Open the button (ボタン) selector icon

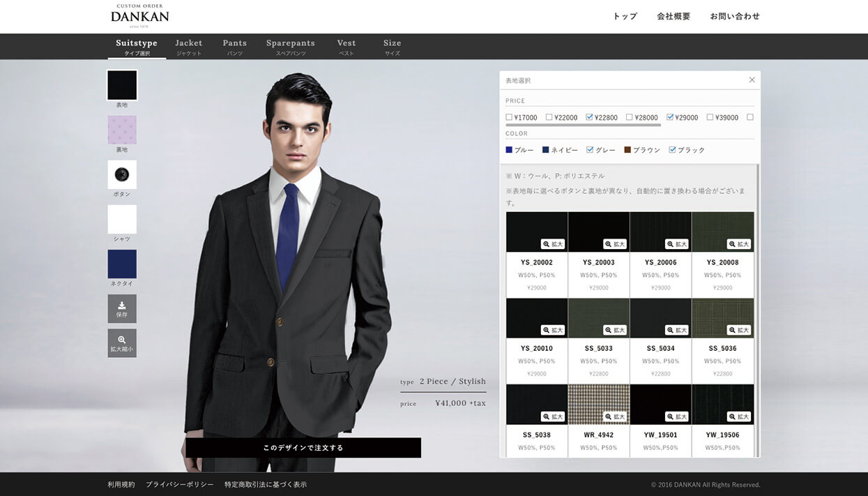coord(122,174)
